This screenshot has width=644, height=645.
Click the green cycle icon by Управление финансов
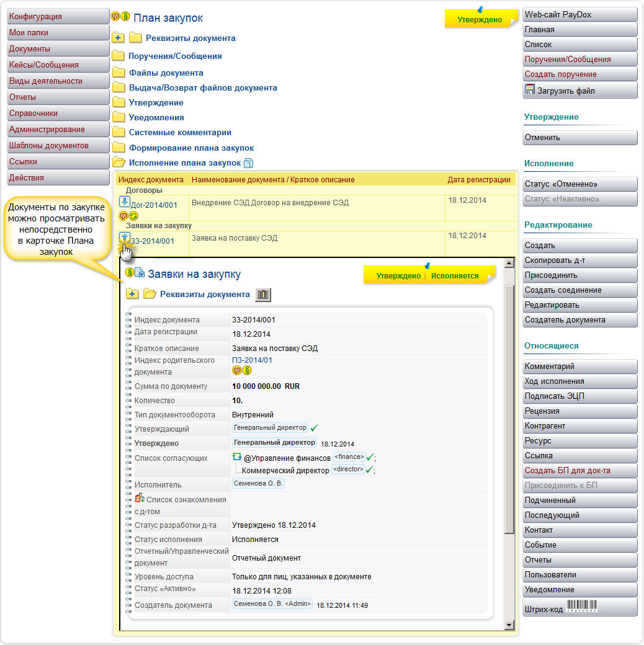tap(236, 458)
